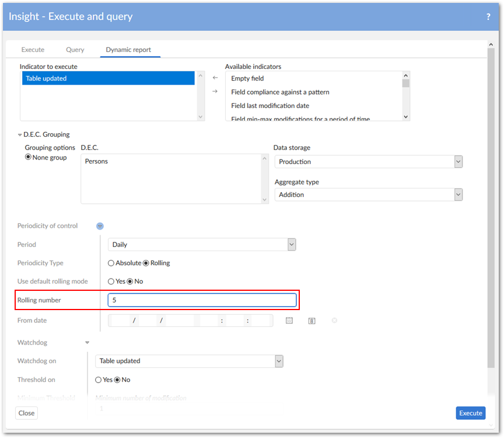
Task: Click the Periodicity of control round icon
Action: [x=100, y=226]
